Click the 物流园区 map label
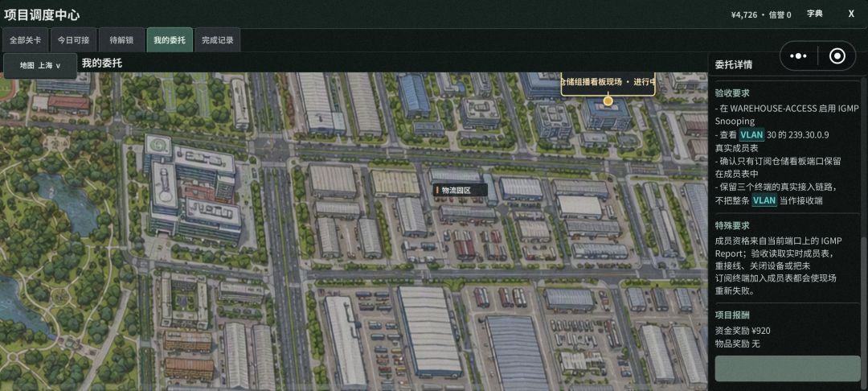 [x=460, y=190]
